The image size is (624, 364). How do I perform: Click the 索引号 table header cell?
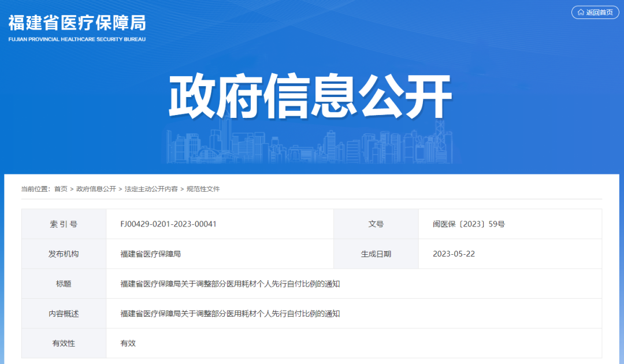pos(64,224)
